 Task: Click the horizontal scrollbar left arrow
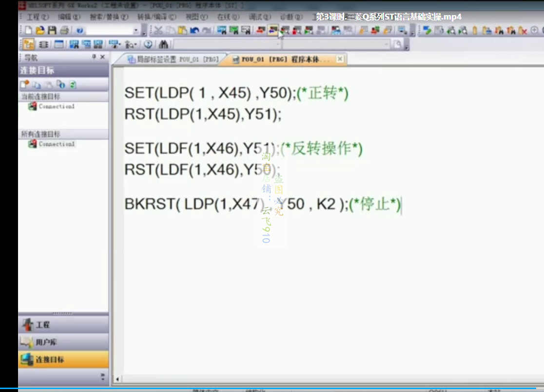point(117,379)
